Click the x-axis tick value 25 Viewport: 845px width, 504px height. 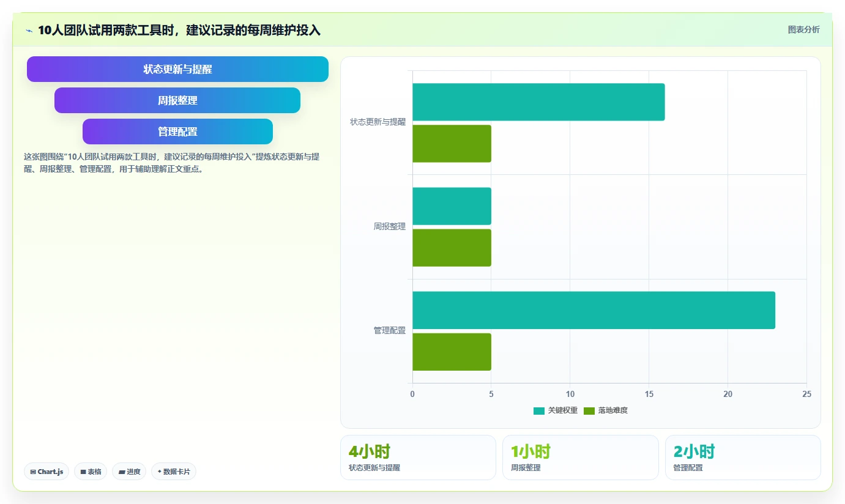tap(806, 395)
